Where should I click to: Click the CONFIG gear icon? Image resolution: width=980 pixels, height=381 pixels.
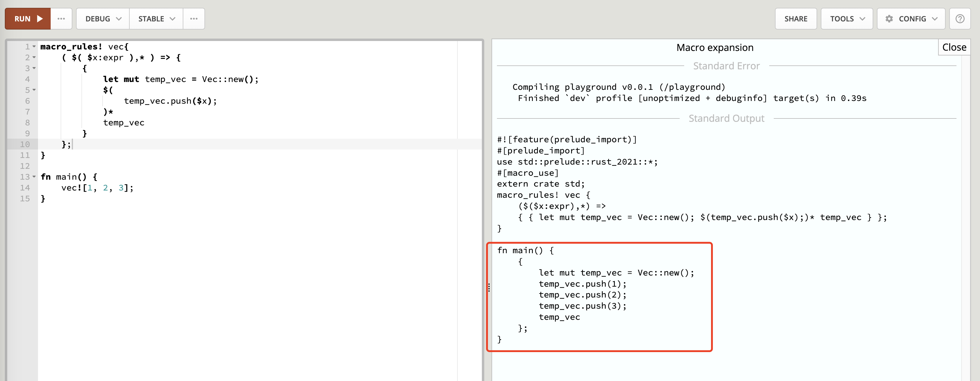pos(889,19)
